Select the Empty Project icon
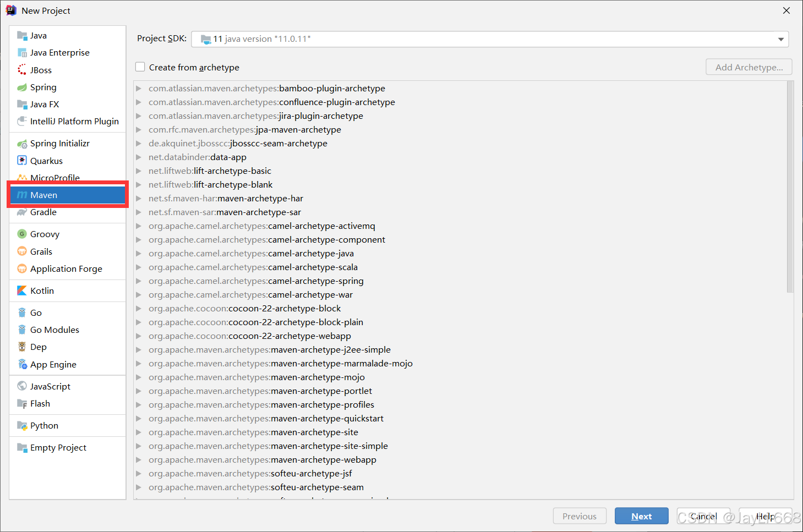The height and width of the screenshot is (532, 803). pyautogui.click(x=22, y=447)
